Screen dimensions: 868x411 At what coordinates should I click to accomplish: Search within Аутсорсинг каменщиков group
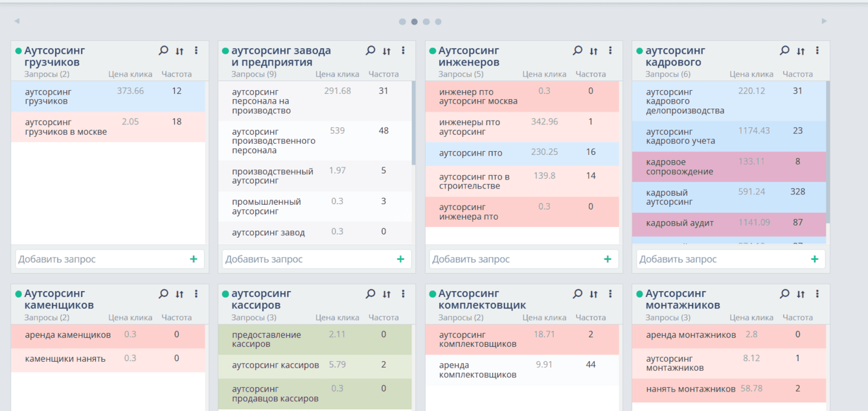163,294
